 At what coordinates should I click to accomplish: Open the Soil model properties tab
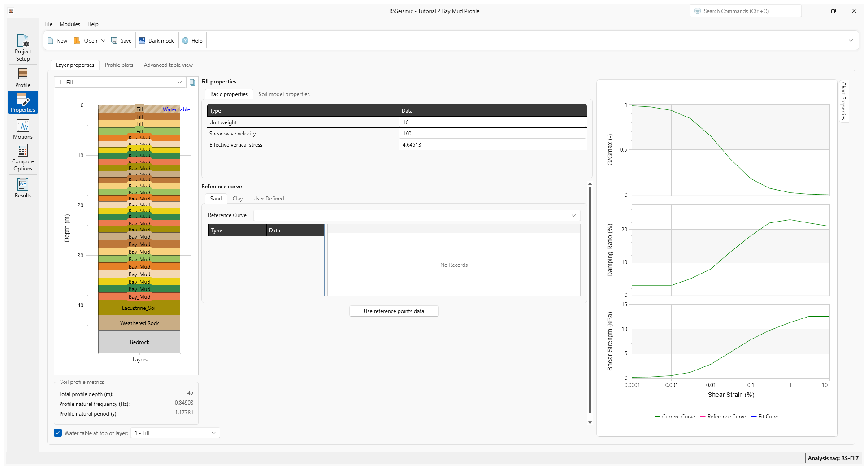(284, 94)
